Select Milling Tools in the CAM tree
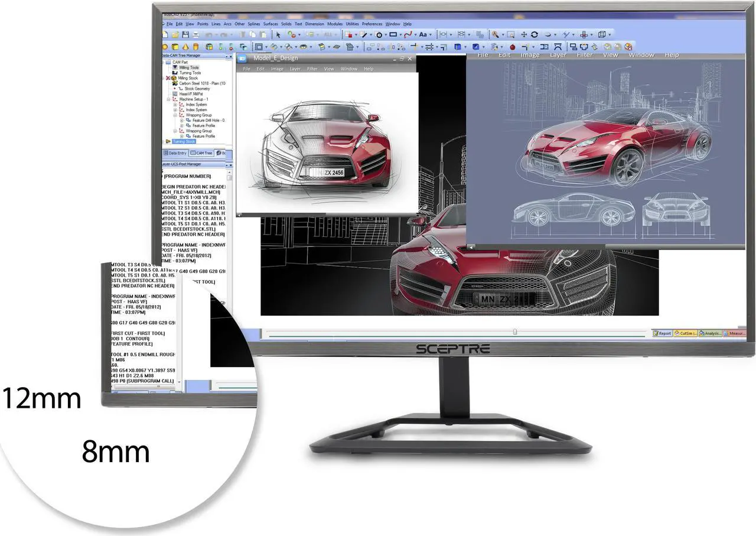This screenshot has height=536, width=756. (x=189, y=67)
